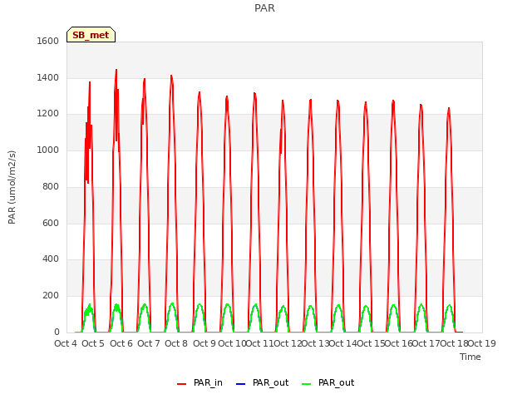
Task: Click the Oct 18 x-axis tick label
Action: 455,343
